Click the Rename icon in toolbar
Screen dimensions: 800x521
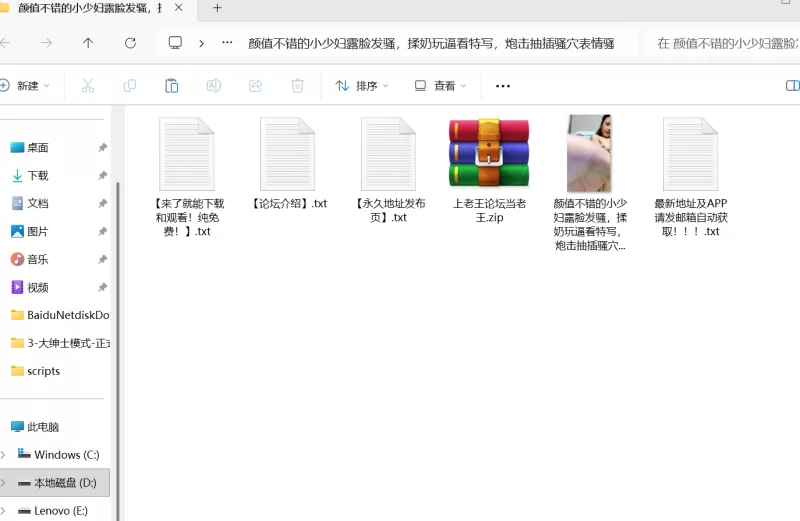[x=213, y=86]
